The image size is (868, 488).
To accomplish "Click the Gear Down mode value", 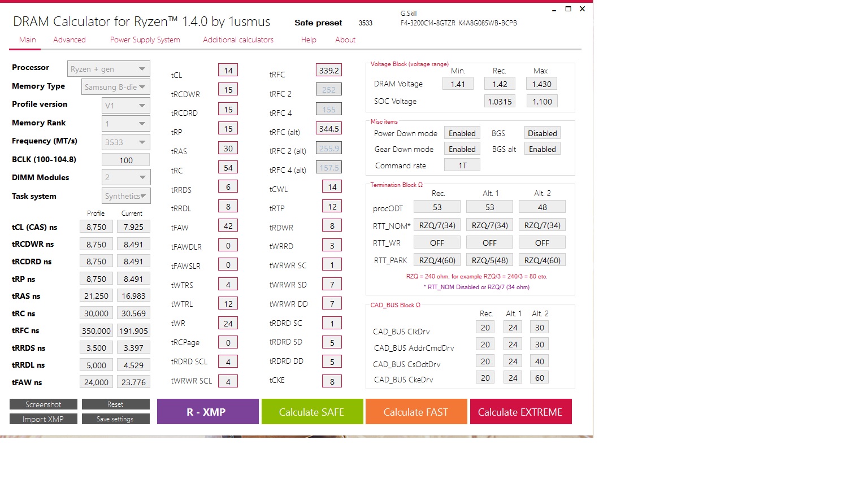I will click(462, 149).
